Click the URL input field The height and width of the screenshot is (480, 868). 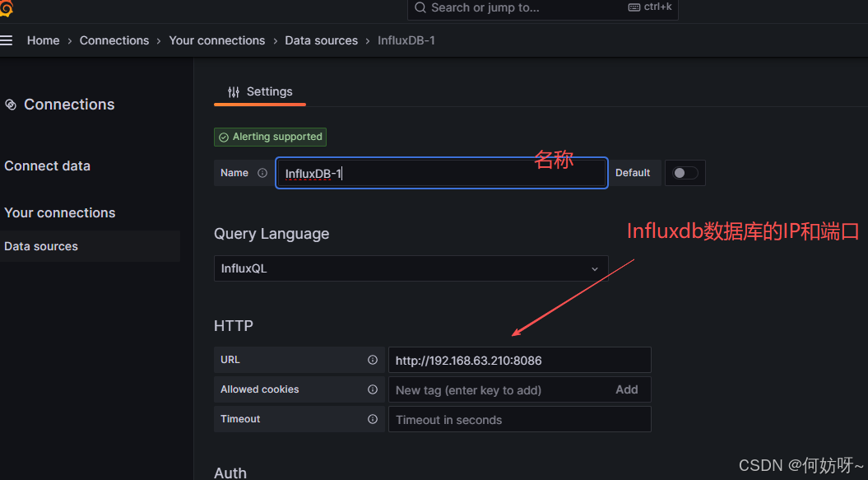tap(520, 361)
